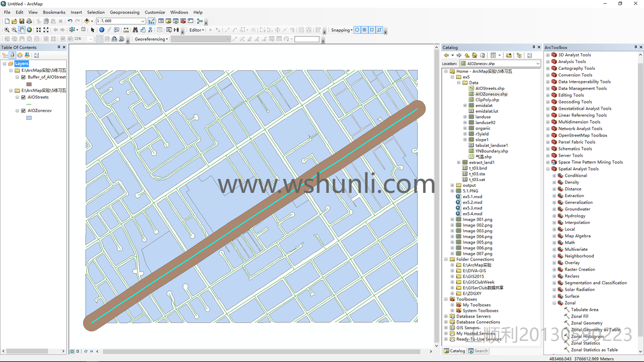Open the File menu
The height and width of the screenshot is (362, 644).
7,12
